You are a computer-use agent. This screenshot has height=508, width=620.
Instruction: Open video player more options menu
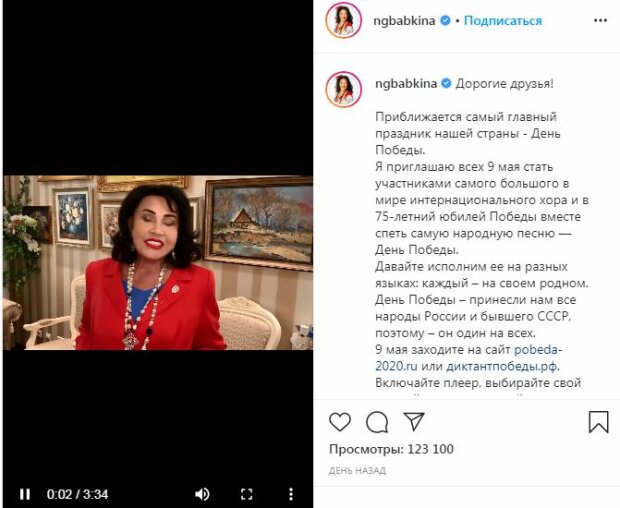(x=291, y=494)
